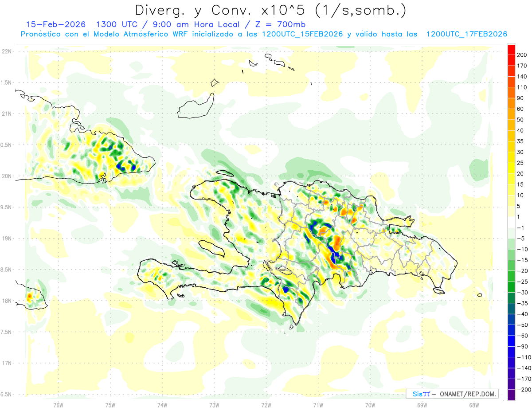Click the '-170' colorbar label
This screenshot has width=532, height=411.
coord(525,379)
